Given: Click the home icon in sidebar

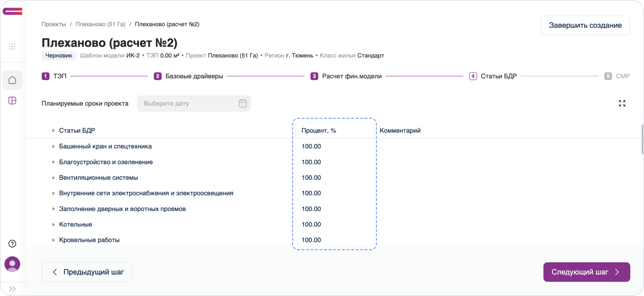Looking at the screenshot, I should [12, 80].
